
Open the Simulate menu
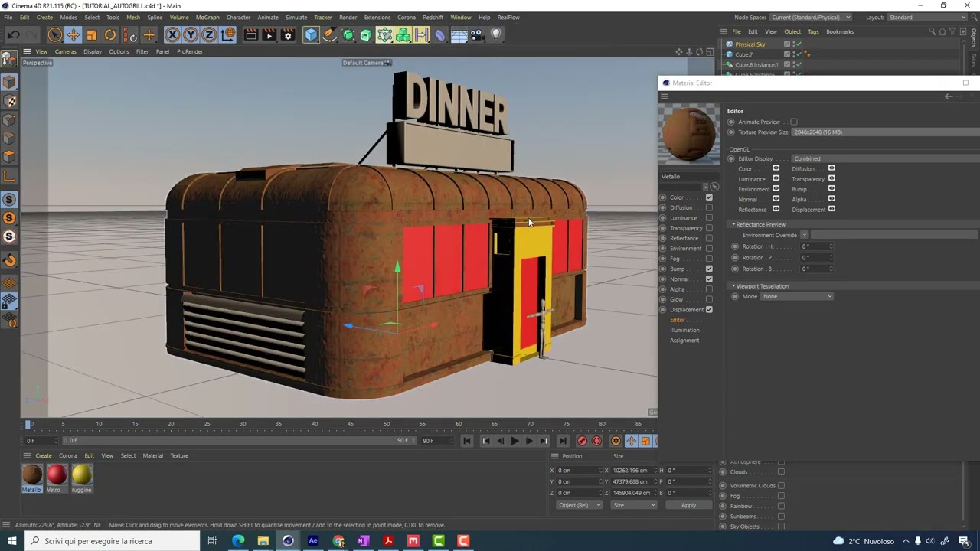[x=296, y=17]
